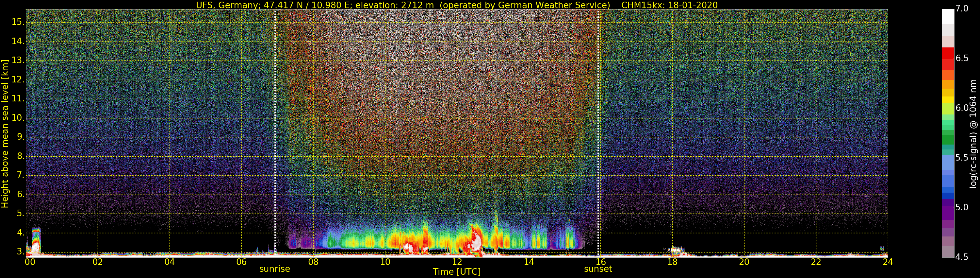Click the time axis tick '06'

(x=242, y=262)
